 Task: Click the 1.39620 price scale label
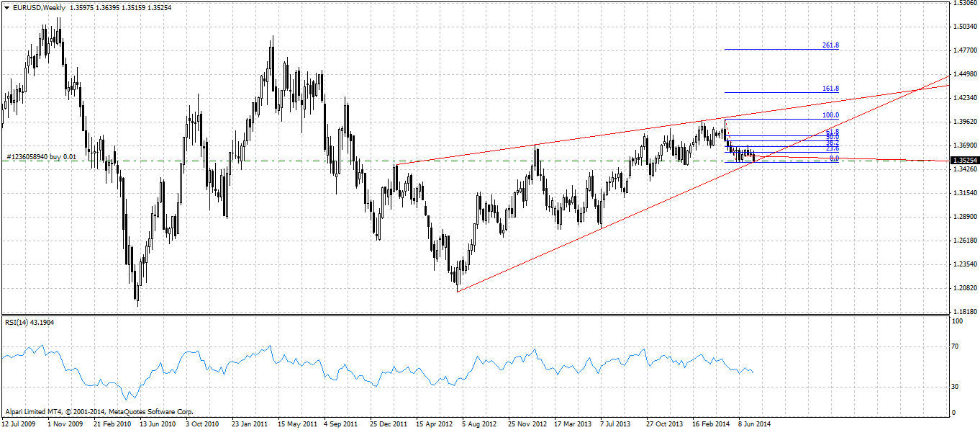pyautogui.click(x=963, y=122)
